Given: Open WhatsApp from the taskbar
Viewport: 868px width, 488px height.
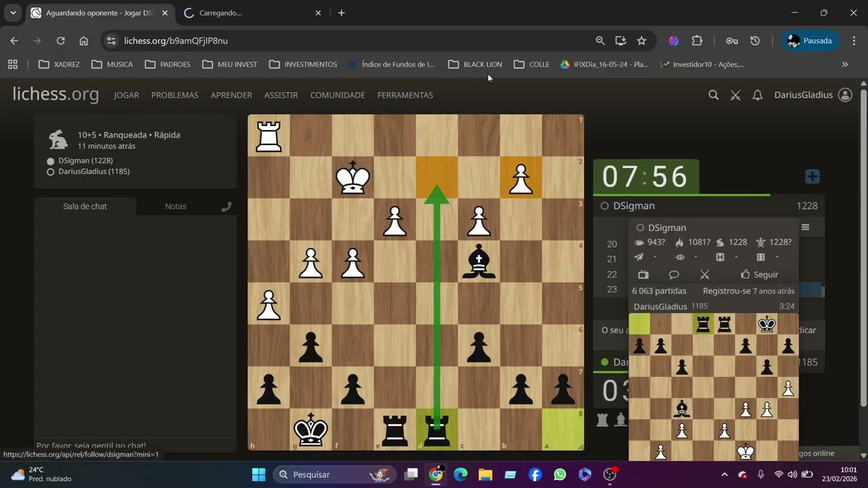Looking at the screenshot, I should 559,474.
